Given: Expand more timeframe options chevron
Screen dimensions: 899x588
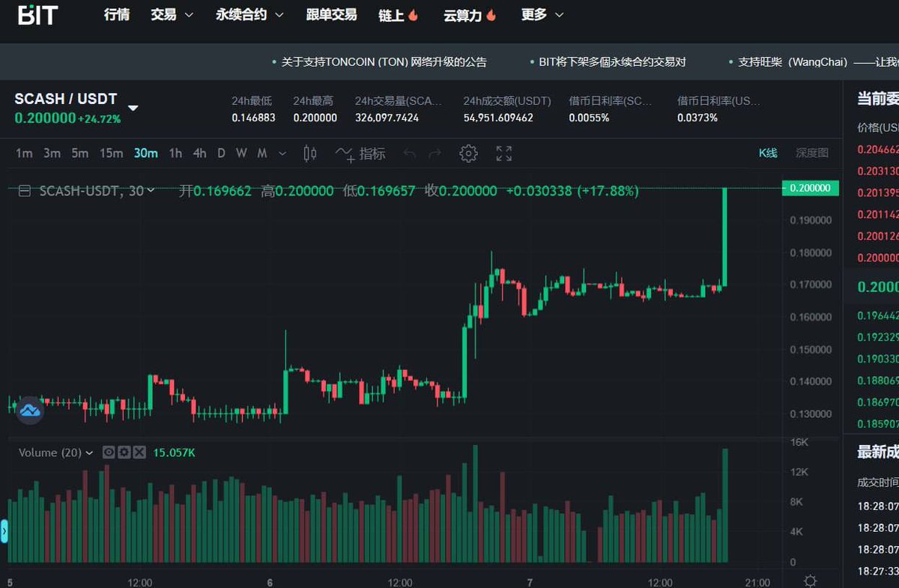Looking at the screenshot, I should coord(282,154).
